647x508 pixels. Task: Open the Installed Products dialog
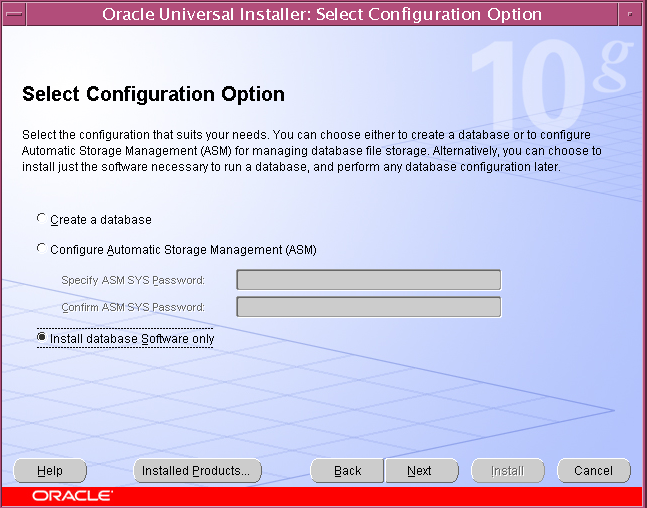click(197, 470)
